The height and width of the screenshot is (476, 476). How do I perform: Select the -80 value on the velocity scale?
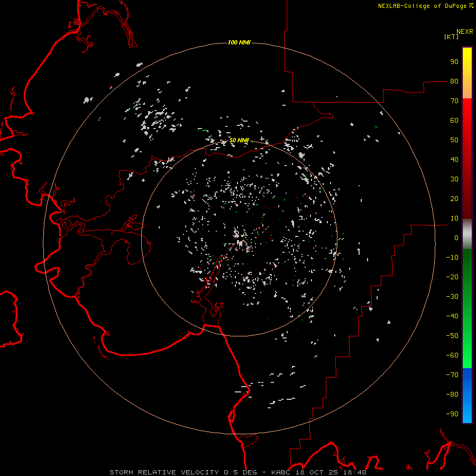[x=452, y=395]
